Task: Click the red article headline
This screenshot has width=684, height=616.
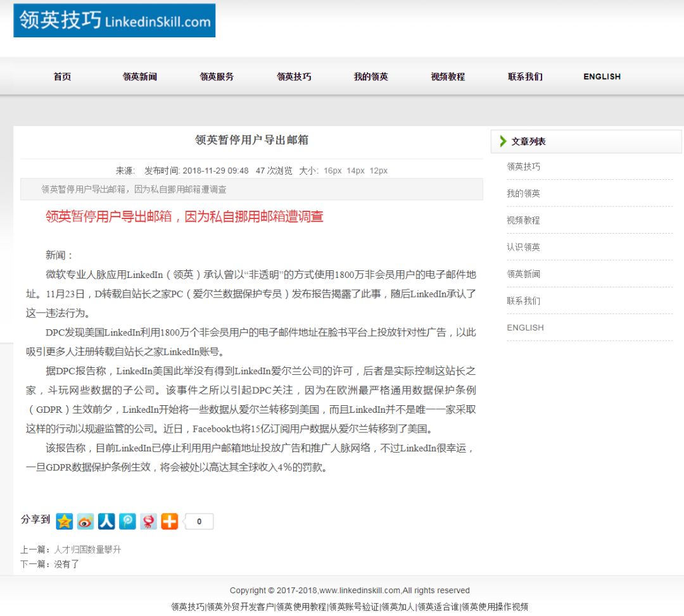Action: pyautogui.click(x=184, y=217)
